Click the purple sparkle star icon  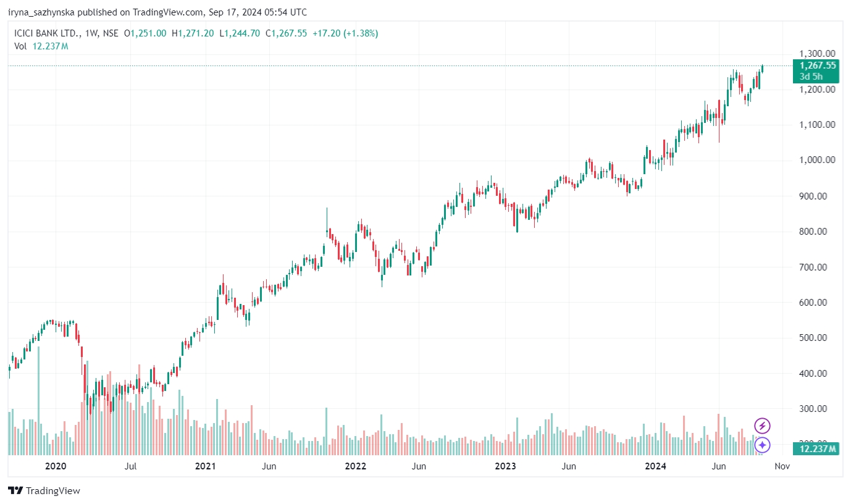[x=763, y=445]
